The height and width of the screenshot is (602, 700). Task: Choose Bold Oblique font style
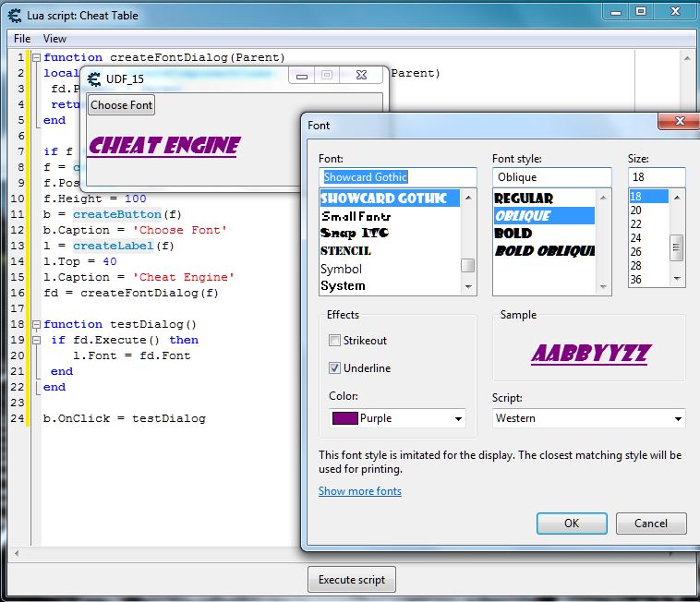[544, 251]
